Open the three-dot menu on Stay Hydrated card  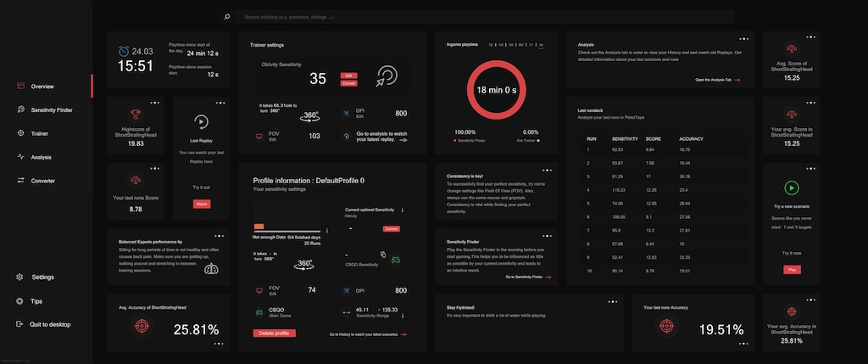point(613,302)
